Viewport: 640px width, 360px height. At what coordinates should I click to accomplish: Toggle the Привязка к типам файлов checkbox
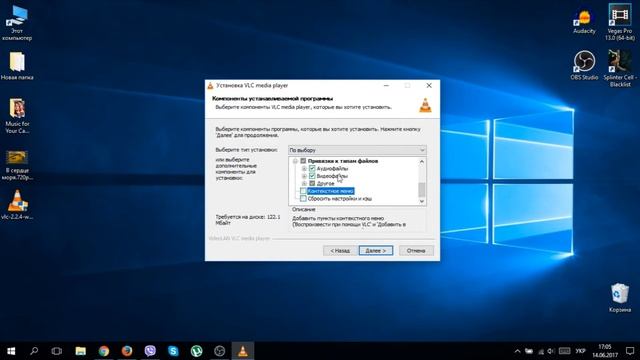coord(303,161)
